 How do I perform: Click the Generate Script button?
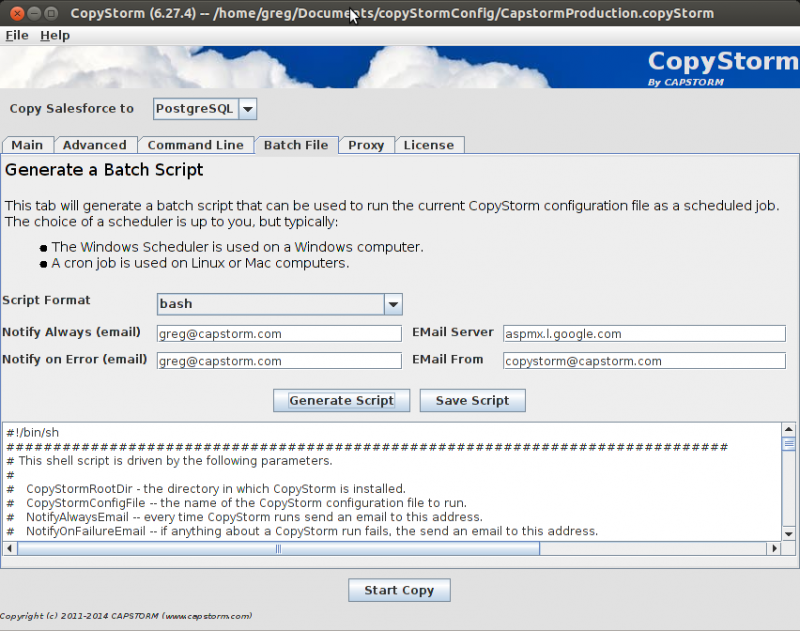click(341, 400)
